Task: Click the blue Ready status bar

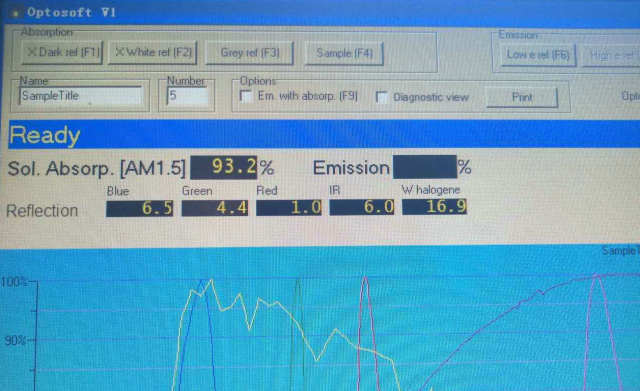Action: pos(324,134)
